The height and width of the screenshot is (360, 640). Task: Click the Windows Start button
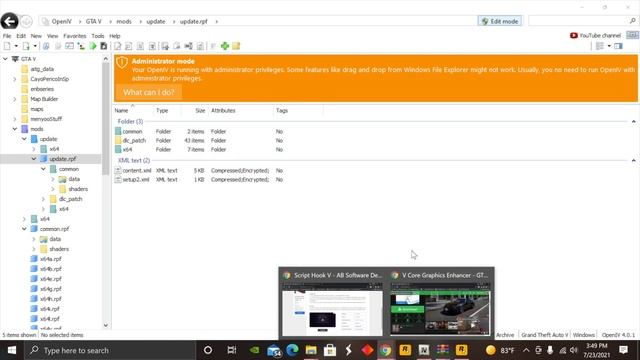pyautogui.click(x=11, y=350)
